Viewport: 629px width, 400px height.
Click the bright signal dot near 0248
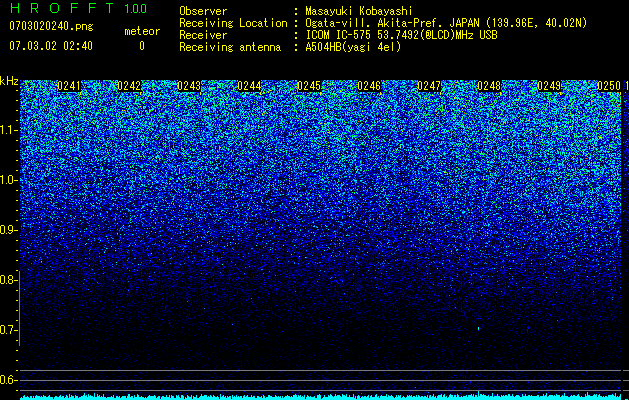[478, 329]
